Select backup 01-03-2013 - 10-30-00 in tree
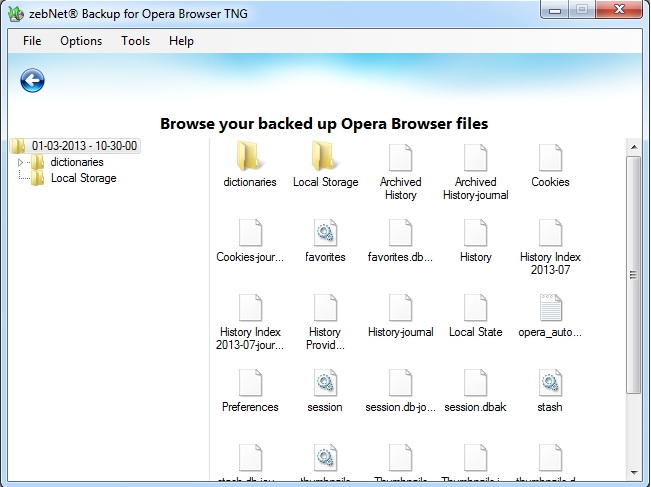This screenshot has height=487, width=651. [84, 146]
